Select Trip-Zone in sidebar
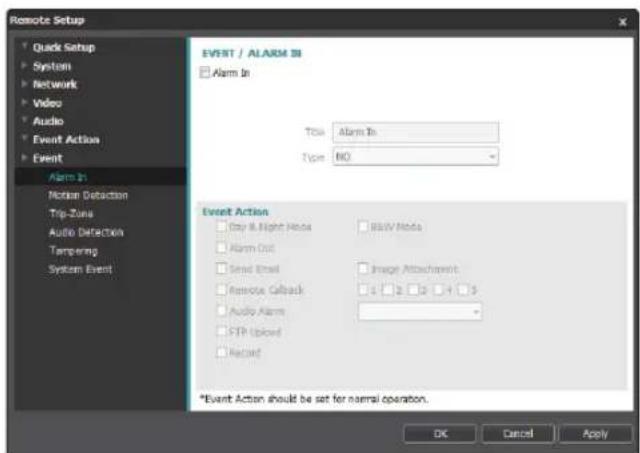640x453 pixels. click(x=71, y=213)
